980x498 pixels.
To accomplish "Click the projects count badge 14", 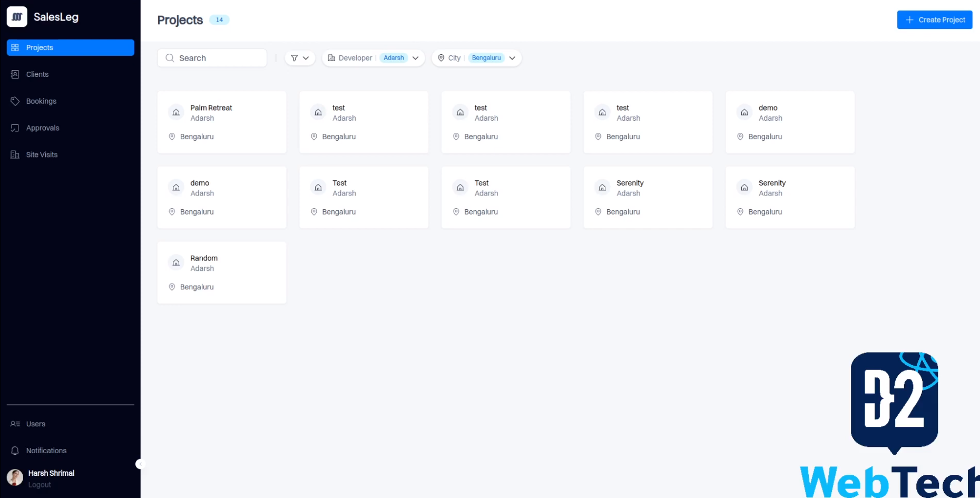I will (219, 20).
